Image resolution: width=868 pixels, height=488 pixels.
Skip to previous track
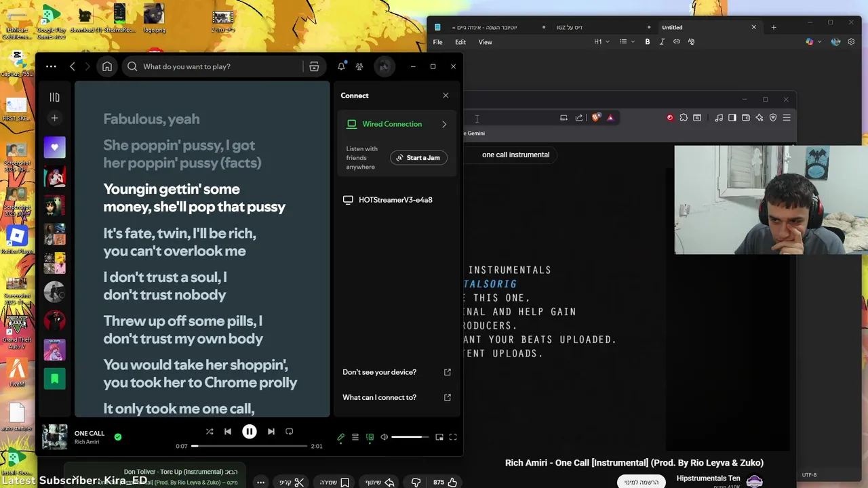point(228,432)
